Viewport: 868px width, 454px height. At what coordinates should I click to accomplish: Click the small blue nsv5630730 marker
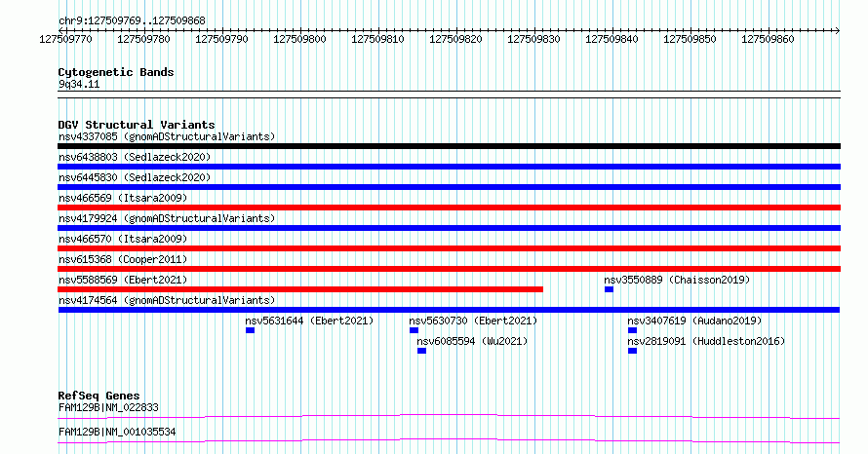point(414,330)
